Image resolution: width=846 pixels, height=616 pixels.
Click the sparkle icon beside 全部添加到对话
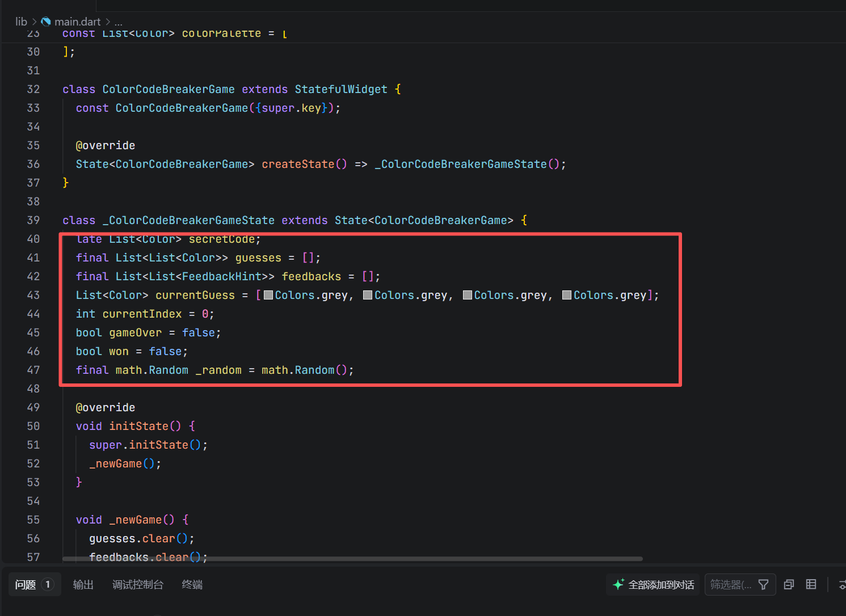tap(618, 584)
